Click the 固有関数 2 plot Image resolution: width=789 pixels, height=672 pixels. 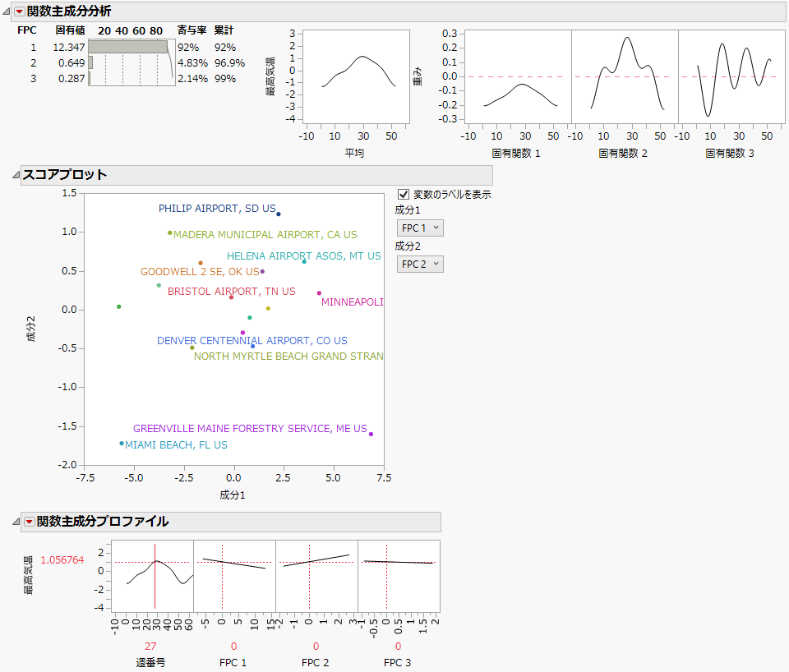[x=625, y=76]
